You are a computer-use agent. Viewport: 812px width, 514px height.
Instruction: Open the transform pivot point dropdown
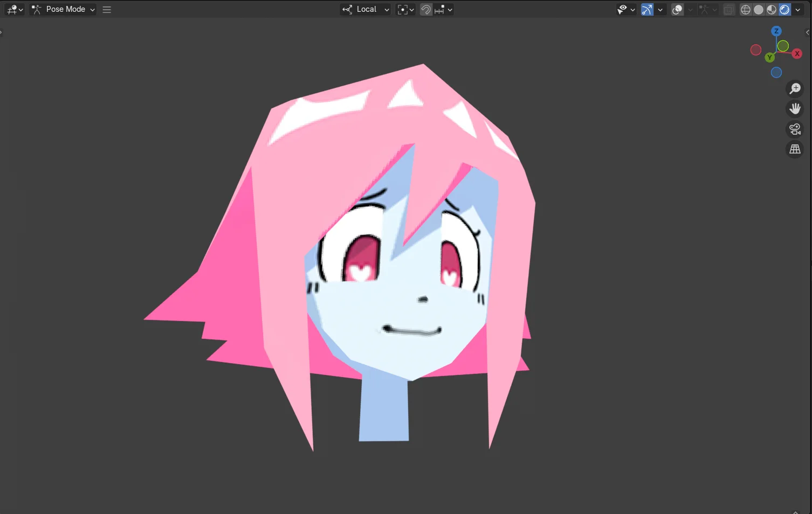405,9
